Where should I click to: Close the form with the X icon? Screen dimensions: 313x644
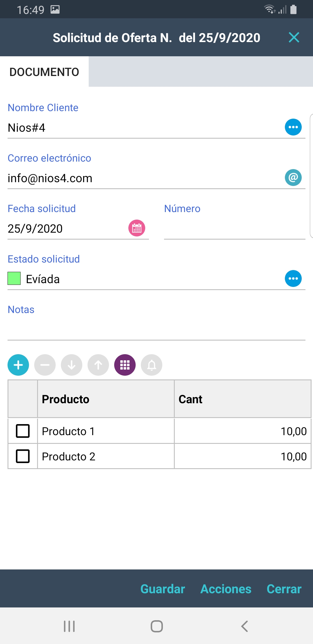coord(294,37)
